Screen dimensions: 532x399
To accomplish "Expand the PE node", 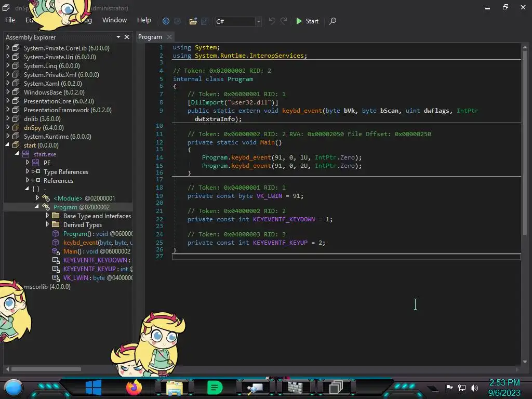I will [x=28, y=163].
